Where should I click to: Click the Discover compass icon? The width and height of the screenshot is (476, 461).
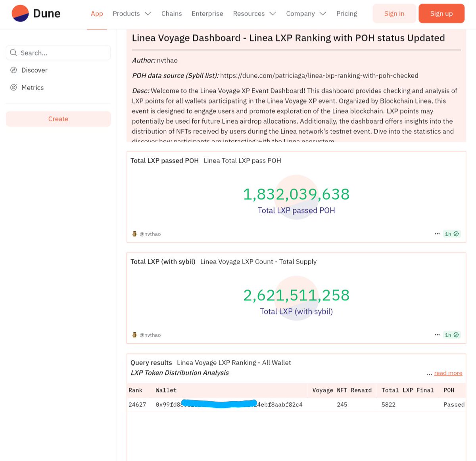click(13, 70)
